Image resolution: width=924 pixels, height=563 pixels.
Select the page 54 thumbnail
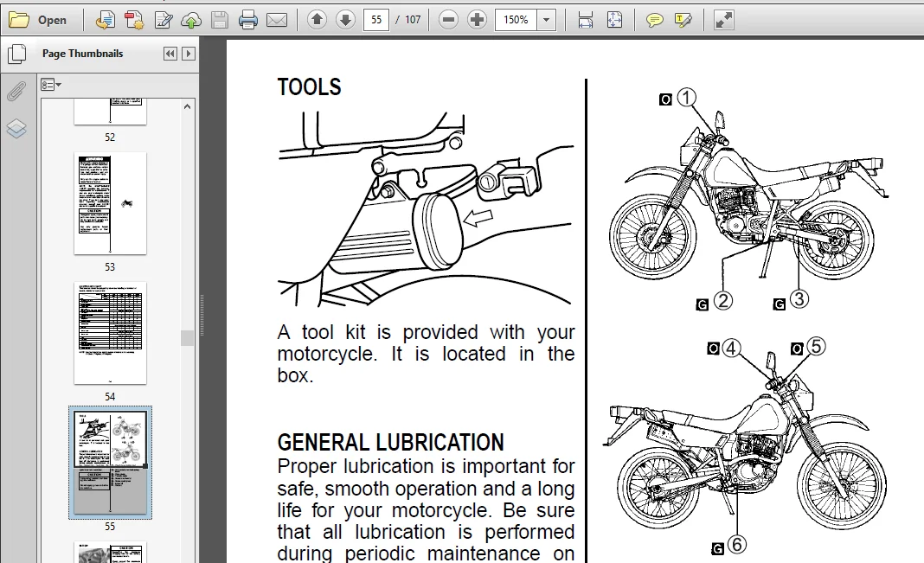pos(110,333)
